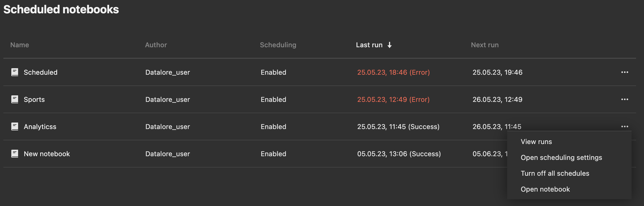The width and height of the screenshot is (644, 206).
Task: Click the Scheduled notebook name link
Action: (x=40, y=72)
